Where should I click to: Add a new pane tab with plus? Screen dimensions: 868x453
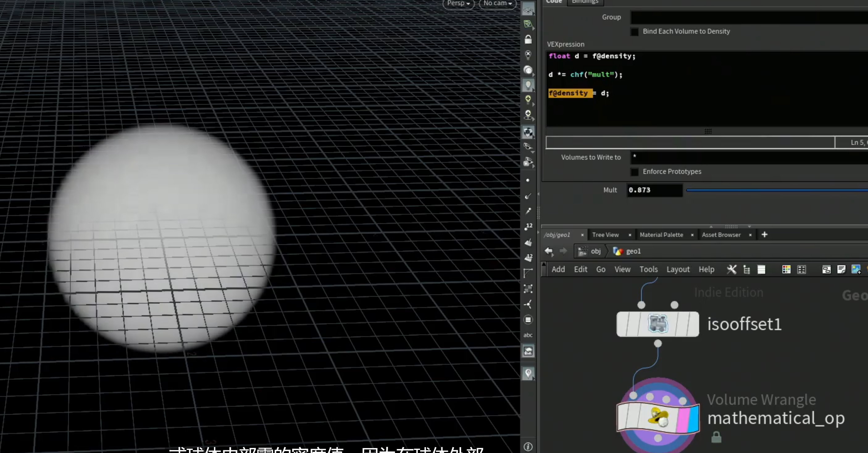pos(765,235)
